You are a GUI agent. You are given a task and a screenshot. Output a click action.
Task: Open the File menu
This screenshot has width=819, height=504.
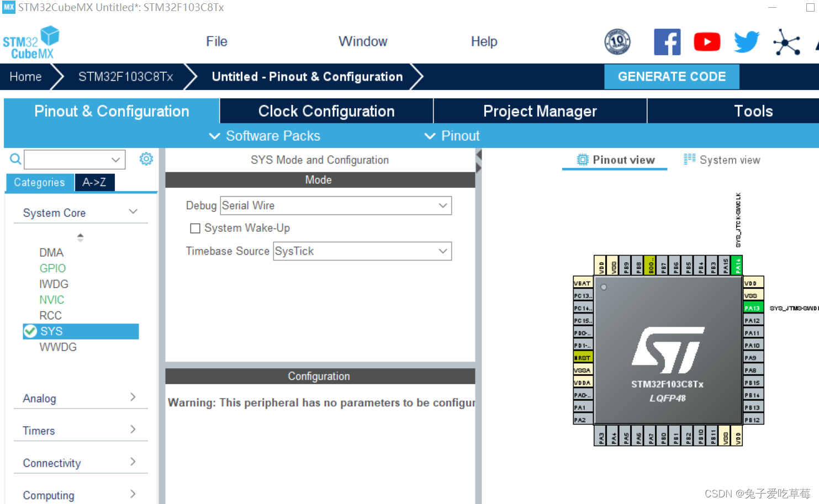tap(216, 41)
